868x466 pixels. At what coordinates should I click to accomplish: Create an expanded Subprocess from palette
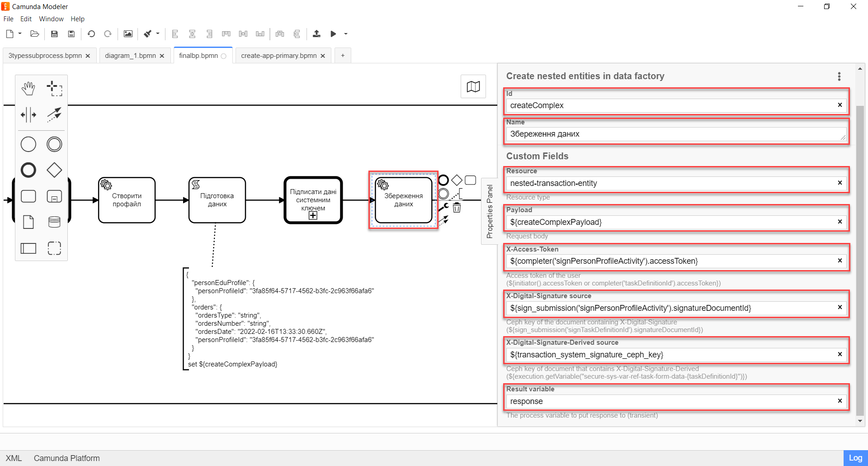tap(54, 196)
